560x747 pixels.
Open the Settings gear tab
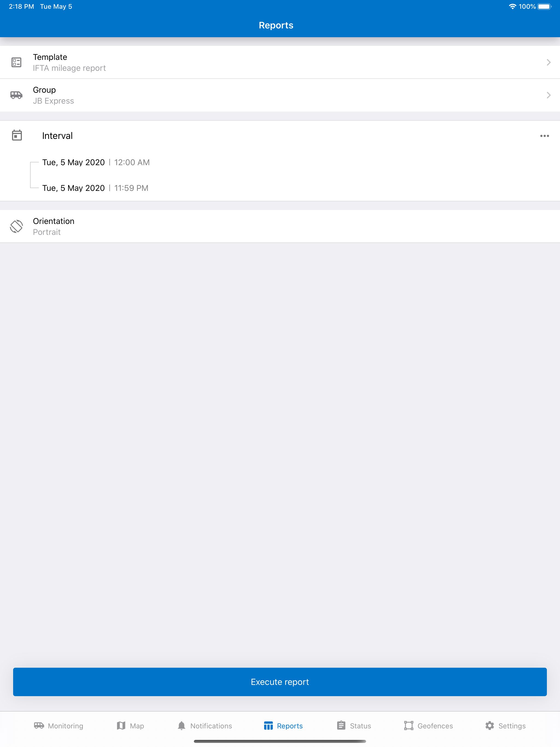(505, 726)
